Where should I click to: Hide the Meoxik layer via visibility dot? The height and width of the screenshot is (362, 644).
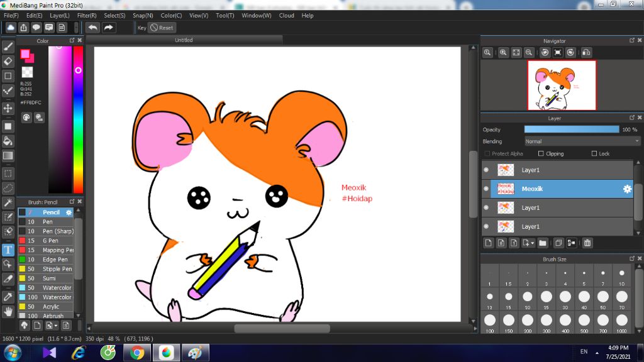pos(486,189)
